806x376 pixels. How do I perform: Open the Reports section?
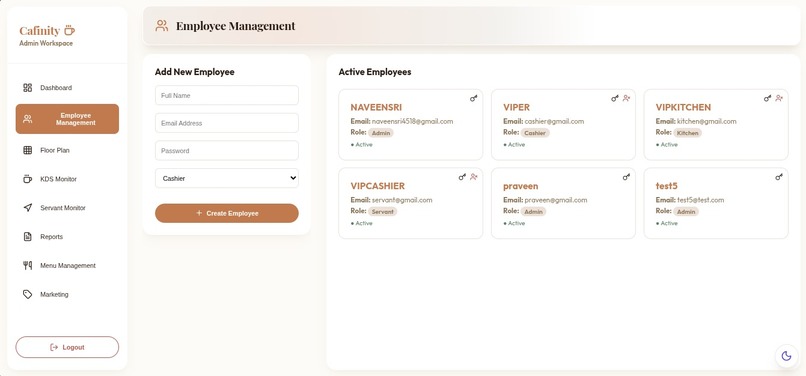tap(67, 237)
